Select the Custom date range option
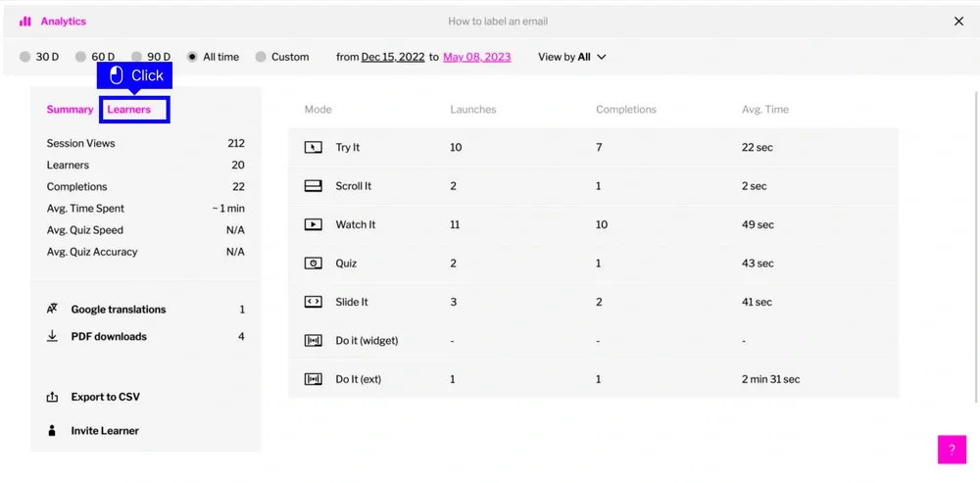Viewport: 980px width, 483px height. coord(282,57)
